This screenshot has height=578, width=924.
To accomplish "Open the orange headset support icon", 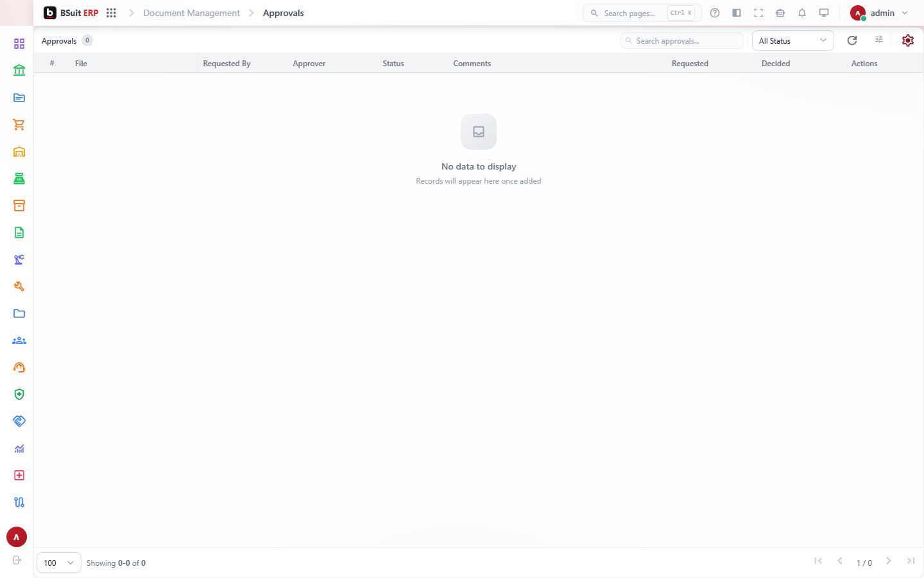I will click(x=19, y=367).
